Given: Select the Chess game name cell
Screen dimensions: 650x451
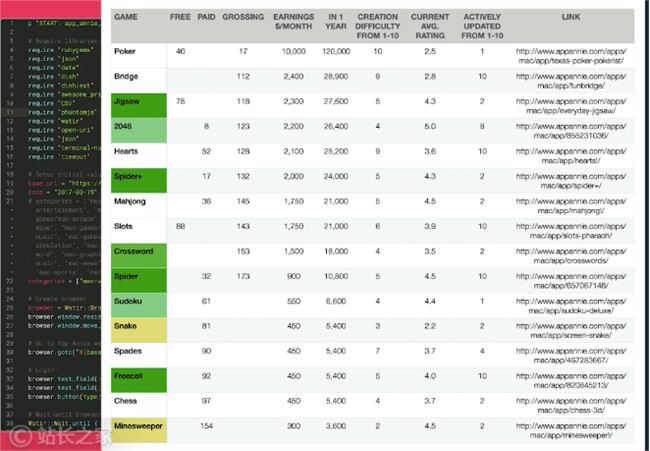Looking at the screenshot, I should tap(138, 402).
